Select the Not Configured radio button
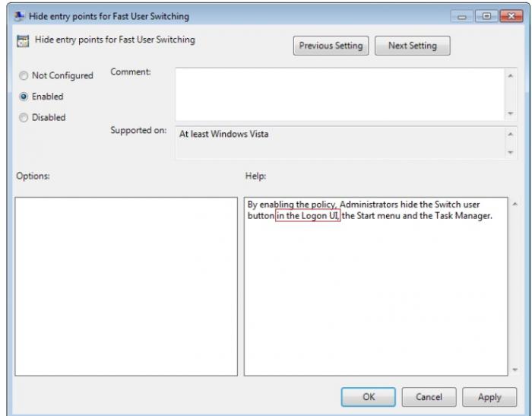Viewport: 532px width, 416px height. [23, 76]
